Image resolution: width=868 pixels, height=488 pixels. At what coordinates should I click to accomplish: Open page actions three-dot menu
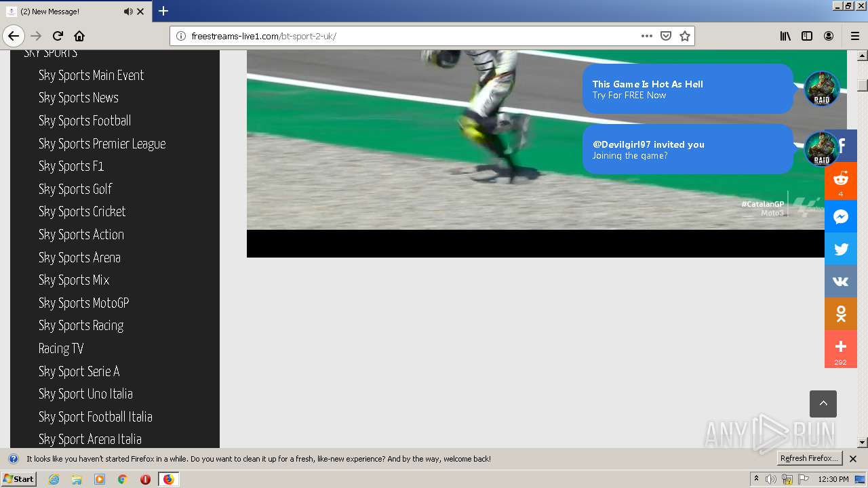pyautogui.click(x=647, y=36)
